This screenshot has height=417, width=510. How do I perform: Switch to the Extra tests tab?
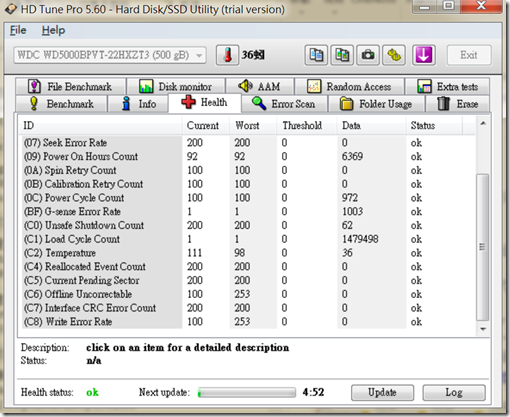click(447, 87)
